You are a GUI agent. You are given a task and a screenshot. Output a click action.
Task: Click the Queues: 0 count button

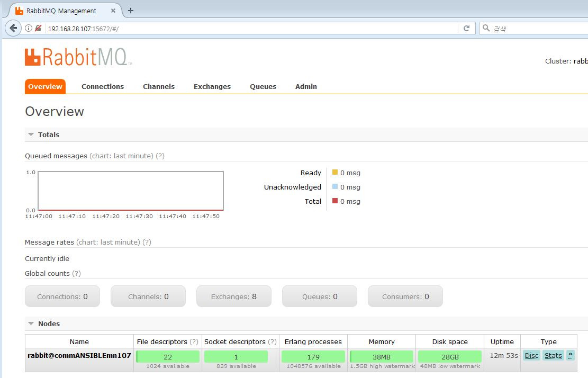coord(320,296)
